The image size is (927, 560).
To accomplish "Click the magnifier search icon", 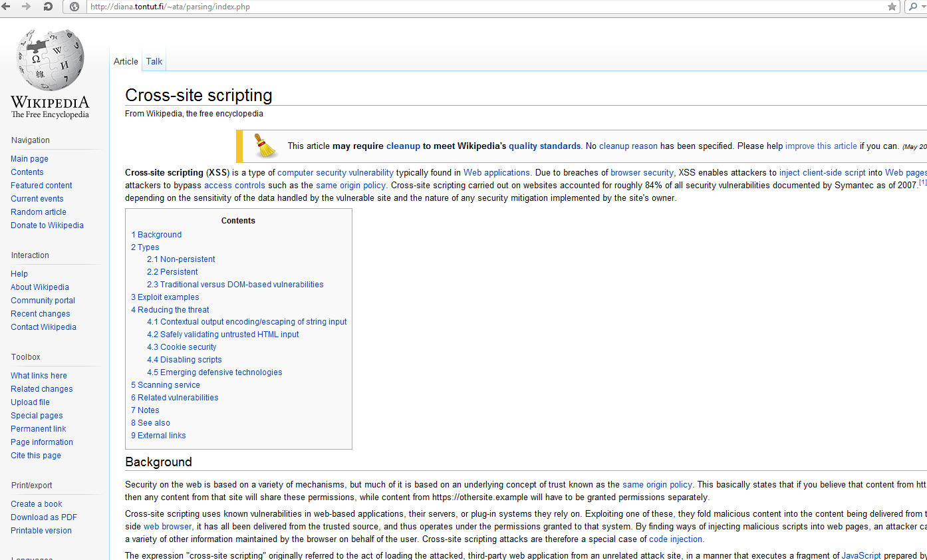I will (914, 7).
